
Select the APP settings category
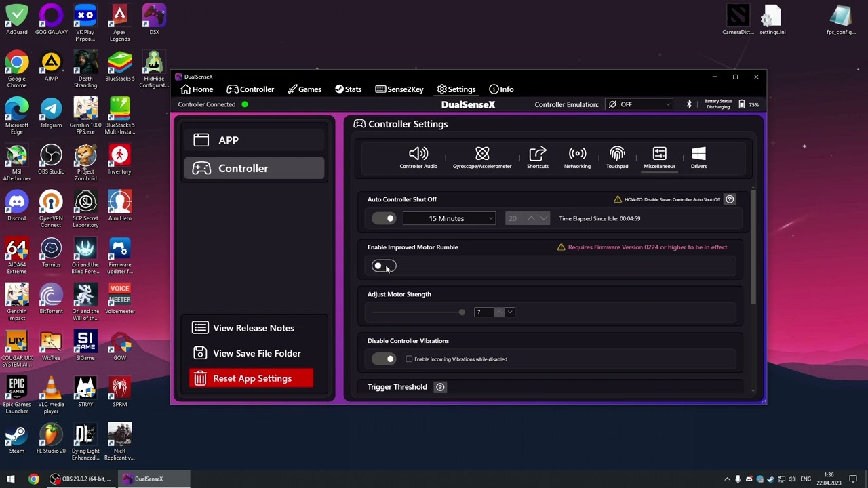click(x=254, y=140)
